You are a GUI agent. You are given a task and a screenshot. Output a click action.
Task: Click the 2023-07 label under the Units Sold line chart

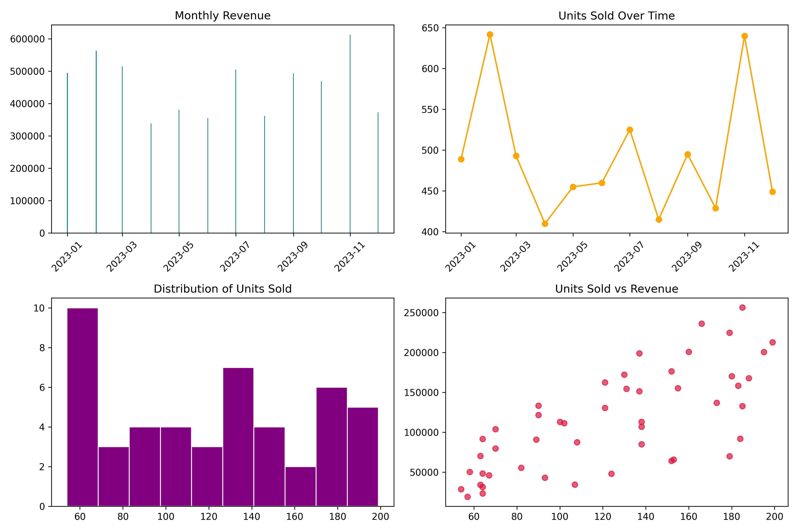pyautogui.click(x=629, y=257)
